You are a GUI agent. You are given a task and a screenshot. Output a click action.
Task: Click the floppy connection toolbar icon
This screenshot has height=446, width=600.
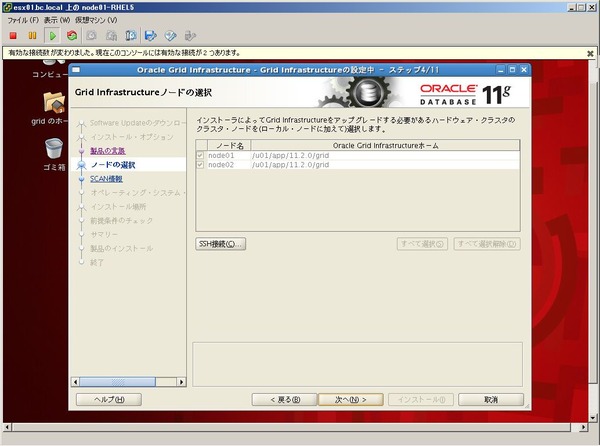[x=151, y=36]
